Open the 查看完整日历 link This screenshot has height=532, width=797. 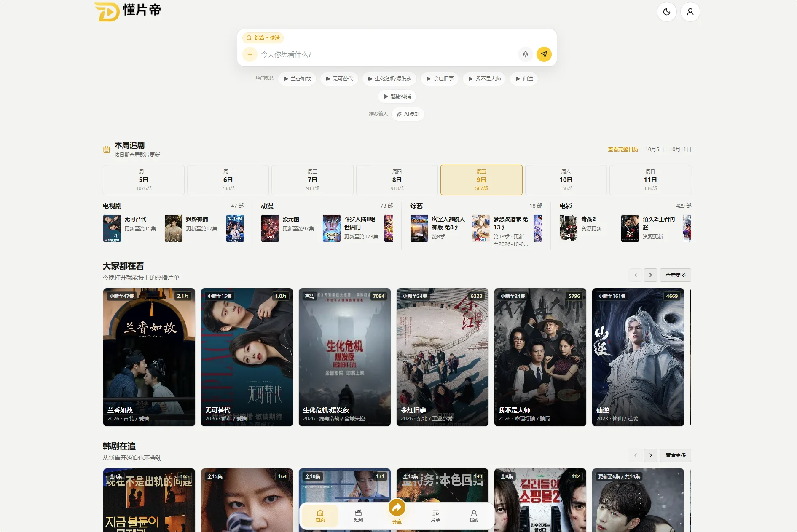tap(623, 150)
